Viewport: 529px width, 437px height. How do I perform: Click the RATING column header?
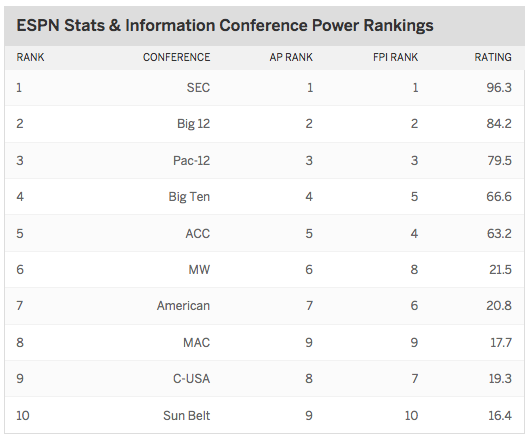pyautogui.click(x=493, y=57)
